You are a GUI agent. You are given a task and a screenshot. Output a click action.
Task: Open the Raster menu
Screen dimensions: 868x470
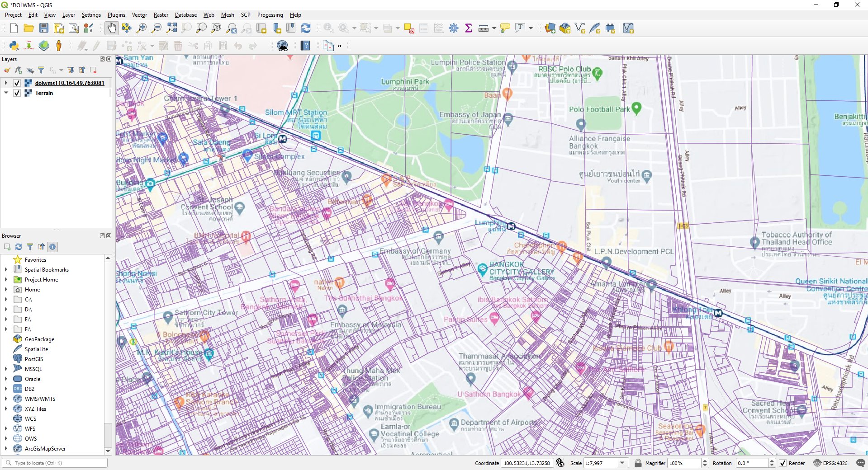(161, 15)
